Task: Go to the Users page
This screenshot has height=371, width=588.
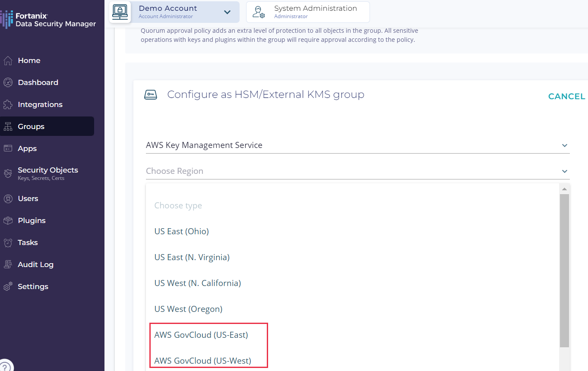Action: (x=28, y=199)
